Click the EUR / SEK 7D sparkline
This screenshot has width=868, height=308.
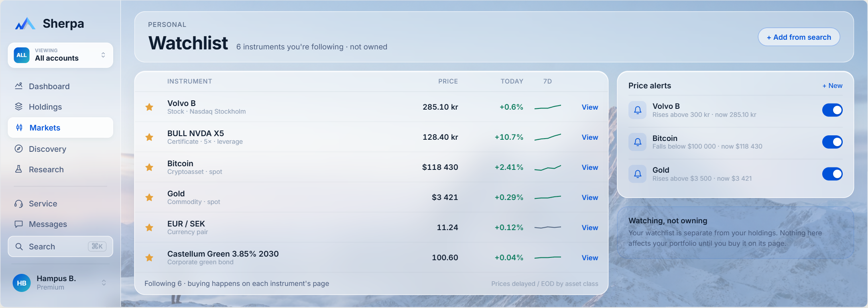tap(548, 227)
